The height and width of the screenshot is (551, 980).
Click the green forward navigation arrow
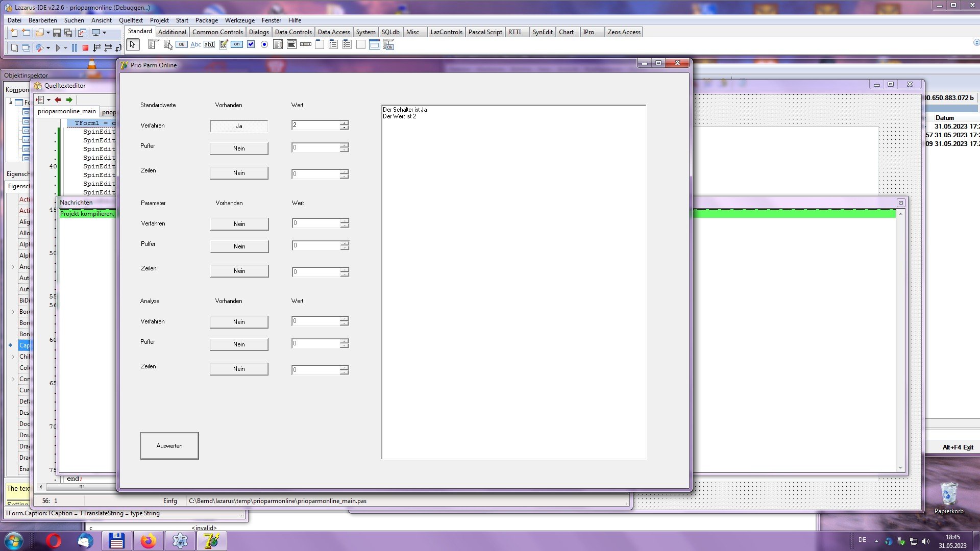click(69, 100)
